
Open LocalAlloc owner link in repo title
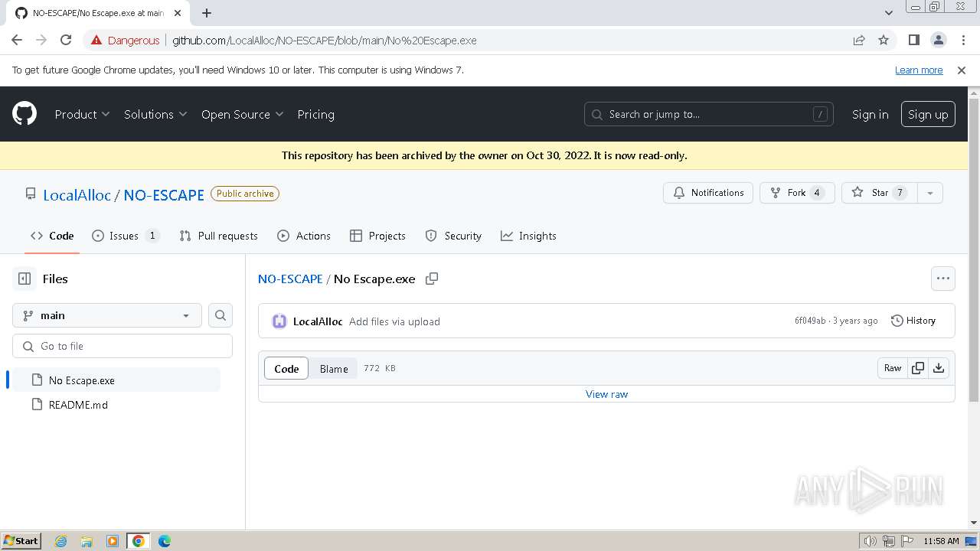[77, 195]
